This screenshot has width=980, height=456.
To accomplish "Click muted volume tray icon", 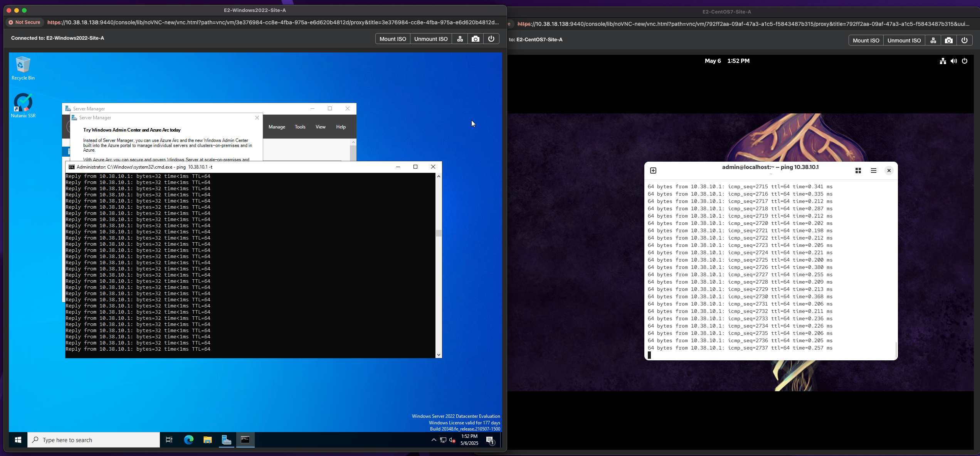I will (452, 440).
